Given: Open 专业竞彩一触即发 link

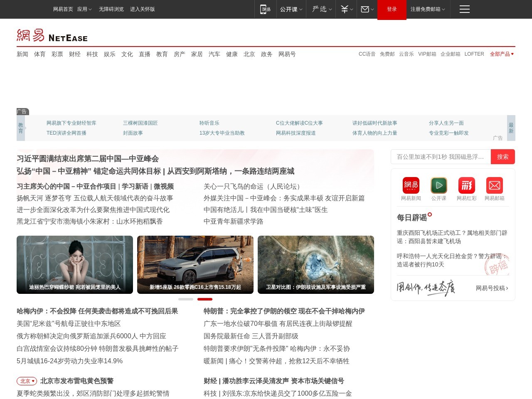Looking at the screenshot, I should [x=449, y=133].
